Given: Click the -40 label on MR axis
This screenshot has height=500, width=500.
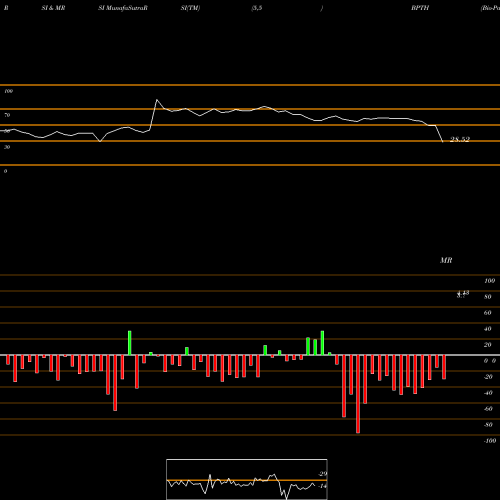Looking at the screenshot, I should (x=488, y=393).
